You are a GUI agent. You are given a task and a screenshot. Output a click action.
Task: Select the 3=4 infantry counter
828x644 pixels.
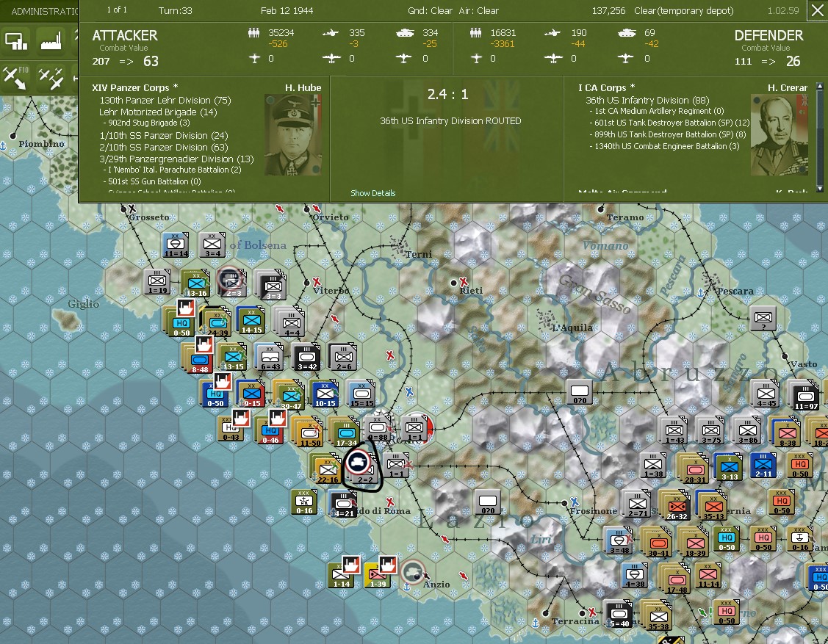212,245
